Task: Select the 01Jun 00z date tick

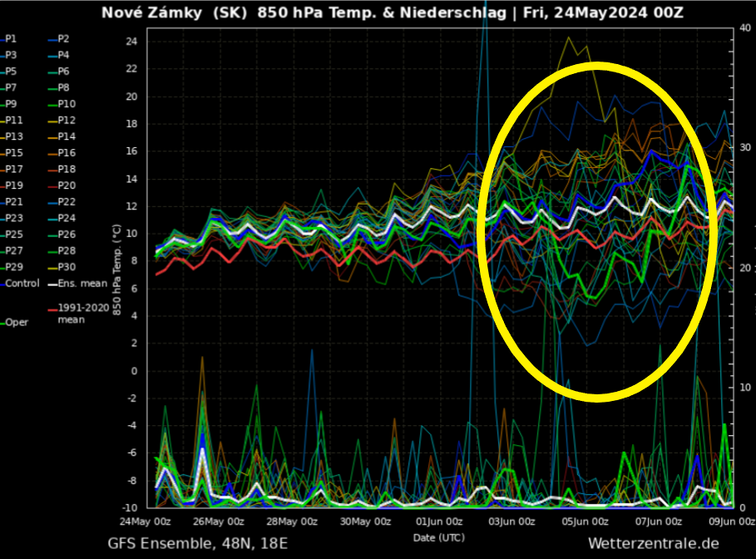Action: pyautogui.click(x=439, y=522)
